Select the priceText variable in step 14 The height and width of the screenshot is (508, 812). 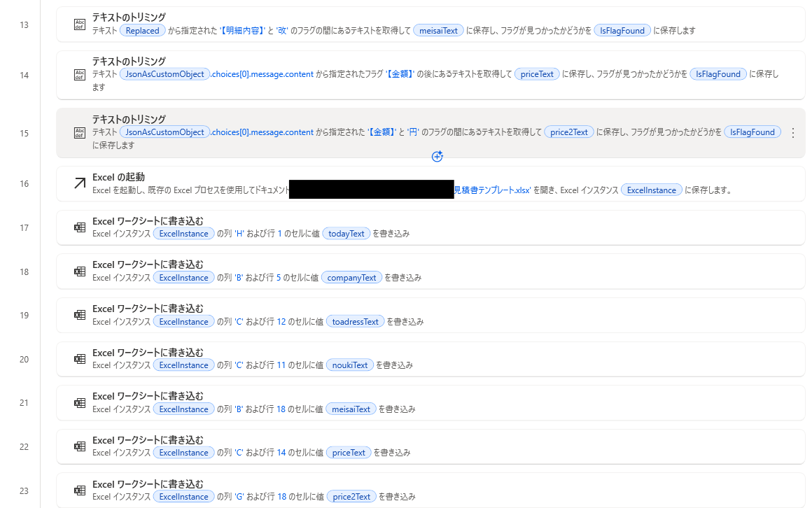[537, 74]
